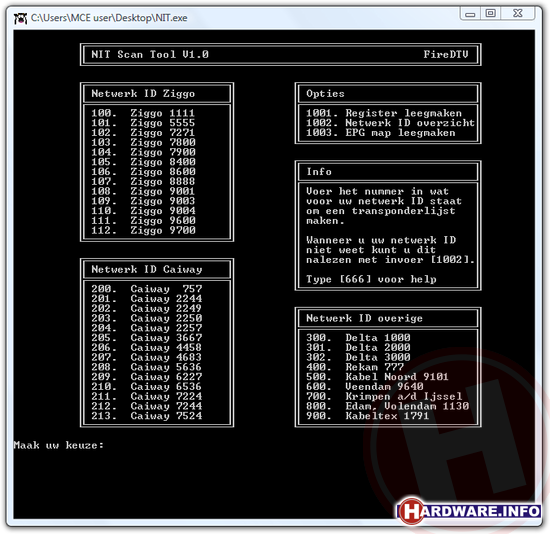Click the 'NIT Scan Tool V1.0' title banner
550x534 pixels.
click(150, 54)
